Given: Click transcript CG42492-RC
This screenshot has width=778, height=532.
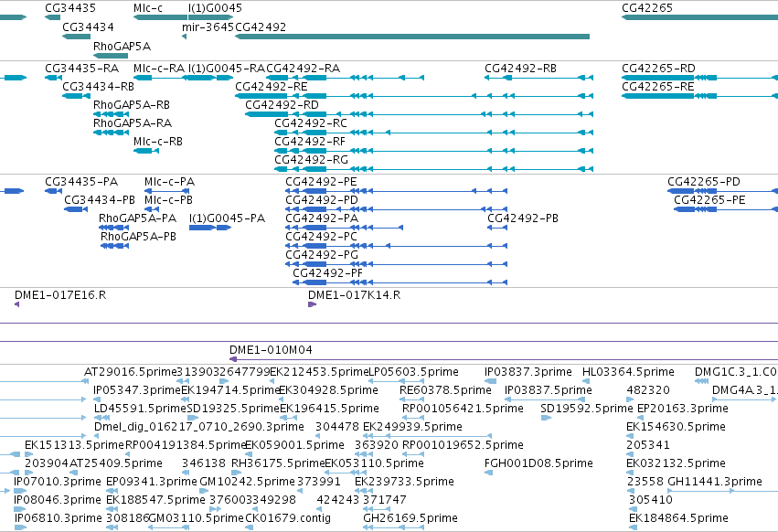Looking at the screenshot, I should click(311, 123).
